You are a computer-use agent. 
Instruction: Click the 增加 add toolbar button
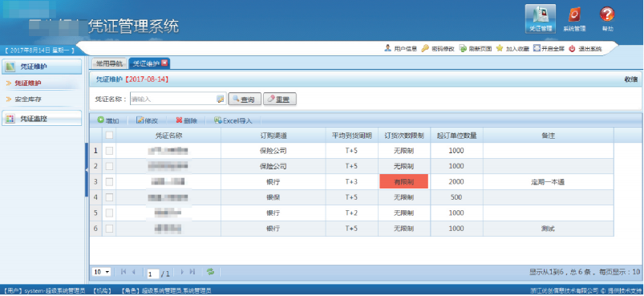click(108, 120)
